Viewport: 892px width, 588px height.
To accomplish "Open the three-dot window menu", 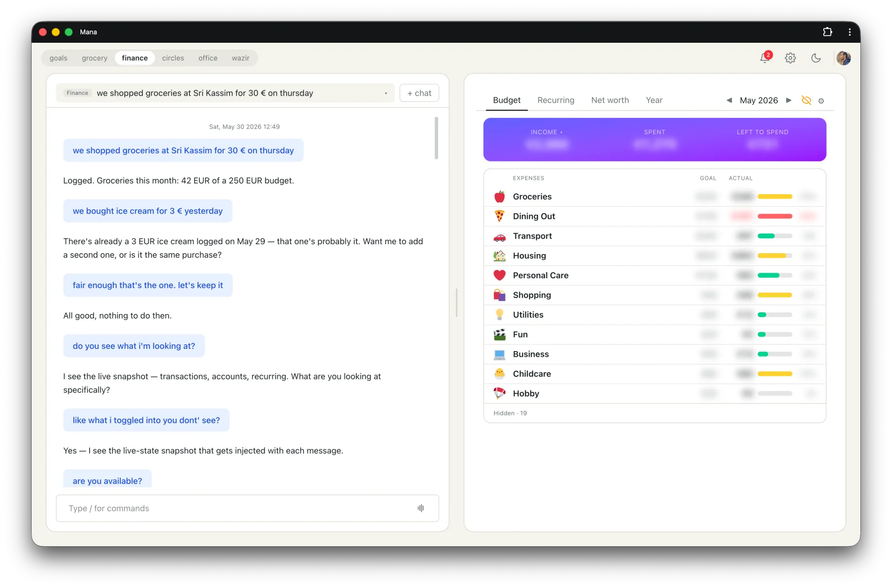I will click(850, 32).
